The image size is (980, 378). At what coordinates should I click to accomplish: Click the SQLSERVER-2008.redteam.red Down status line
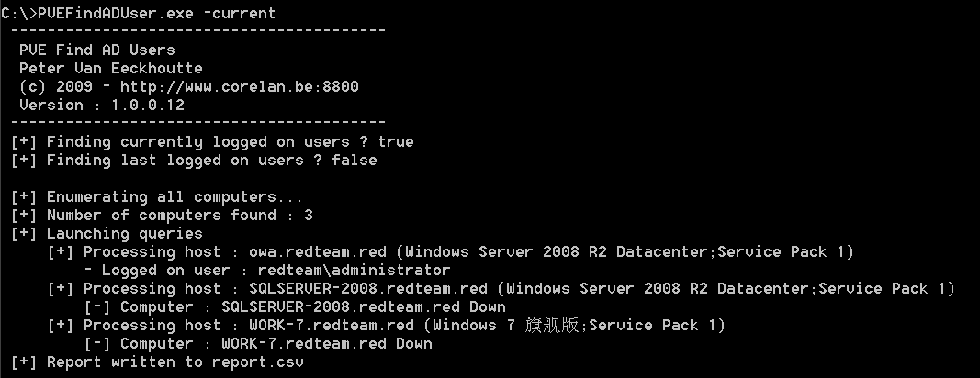click(312, 306)
